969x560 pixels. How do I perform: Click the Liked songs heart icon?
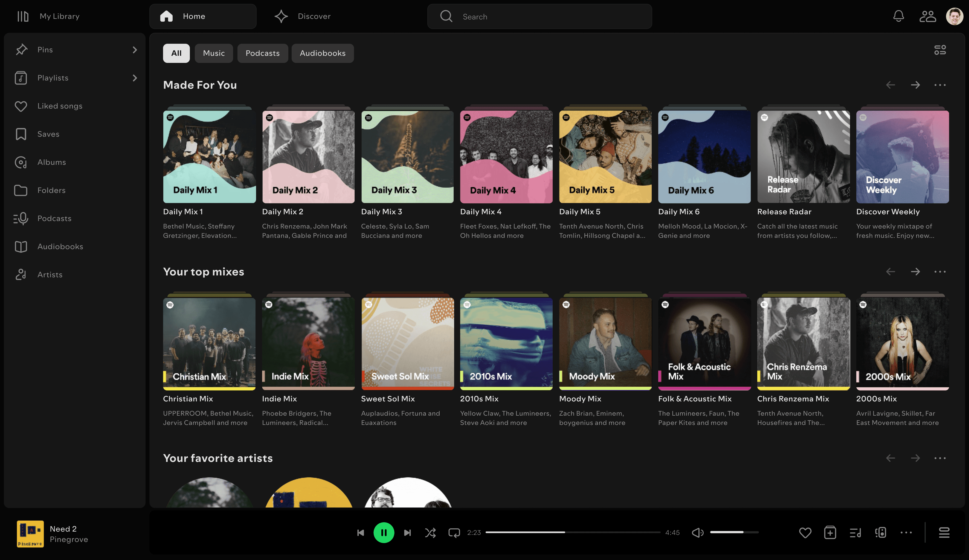point(21,106)
